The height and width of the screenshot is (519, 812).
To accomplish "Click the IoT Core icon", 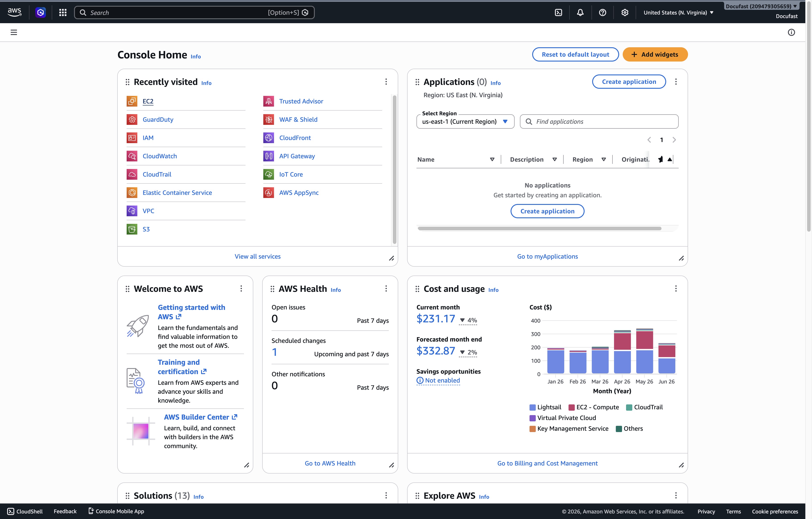I will pos(268,174).
